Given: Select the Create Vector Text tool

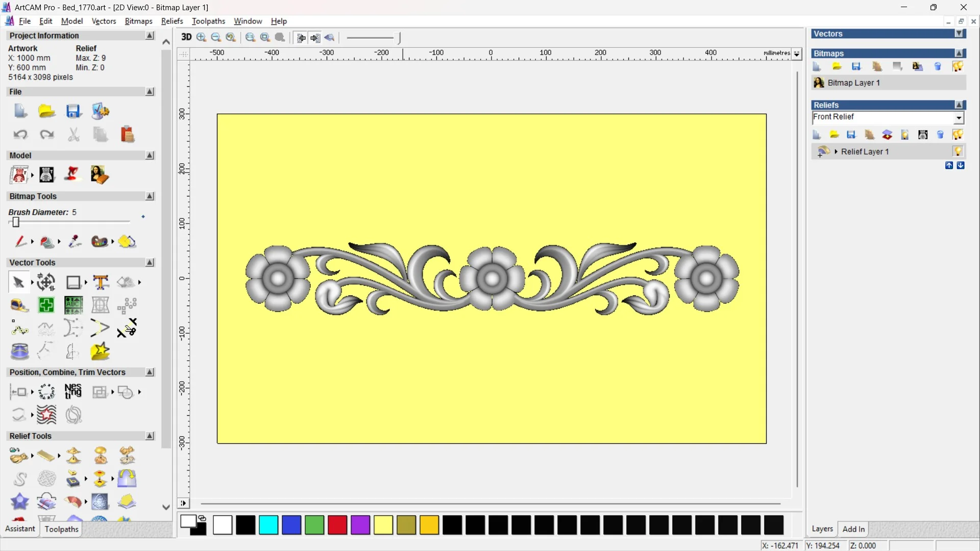Looking at the screenshot, I should pyautogui.click(x=101, y=282).
